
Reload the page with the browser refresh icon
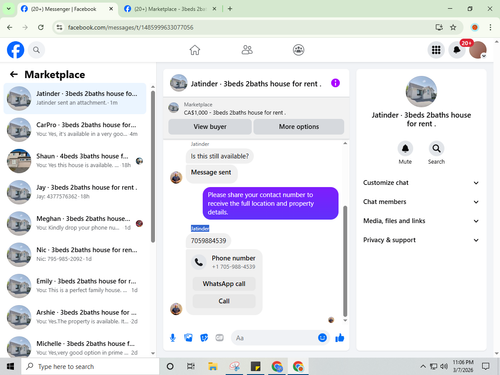pos(41,27)
